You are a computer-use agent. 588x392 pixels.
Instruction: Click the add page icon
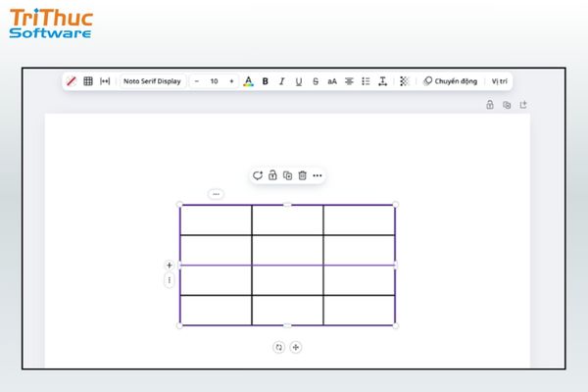pyautogui.click(x=523, y=105)
